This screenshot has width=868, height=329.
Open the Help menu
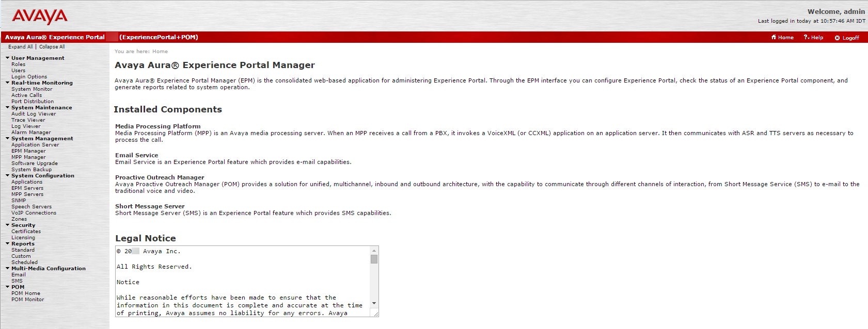(x=817, y=38)
